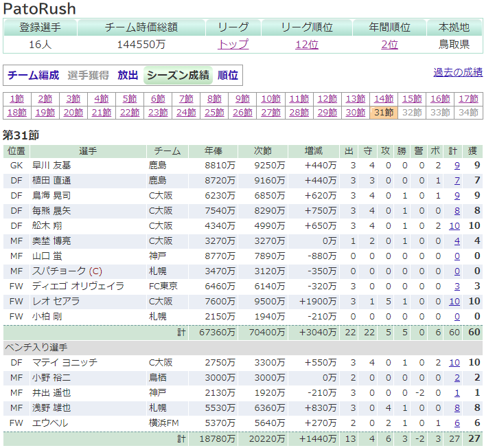
Task: Open points total link for 毎熊 晟矢
Action: point(457,211)
